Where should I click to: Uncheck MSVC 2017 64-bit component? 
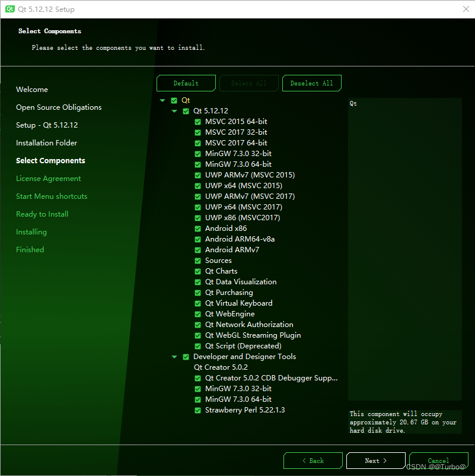(x=197, y=143)
